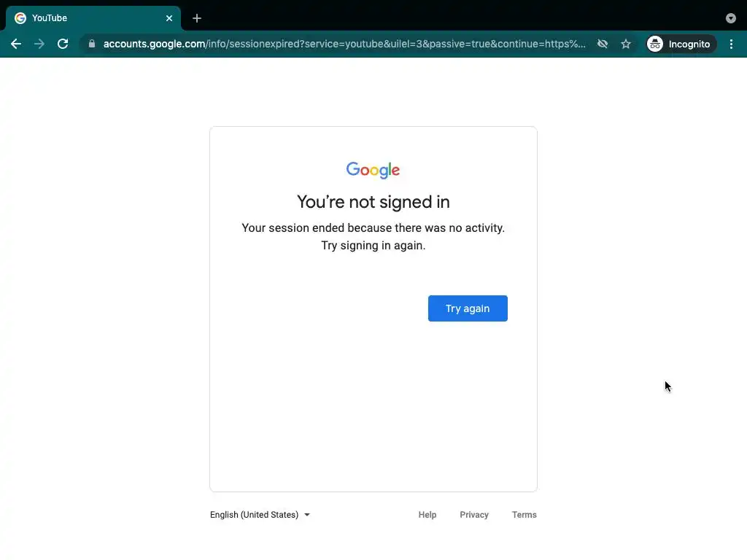
Task: Bookmark this page with the star icon
Action: click(x=626, y=44)
